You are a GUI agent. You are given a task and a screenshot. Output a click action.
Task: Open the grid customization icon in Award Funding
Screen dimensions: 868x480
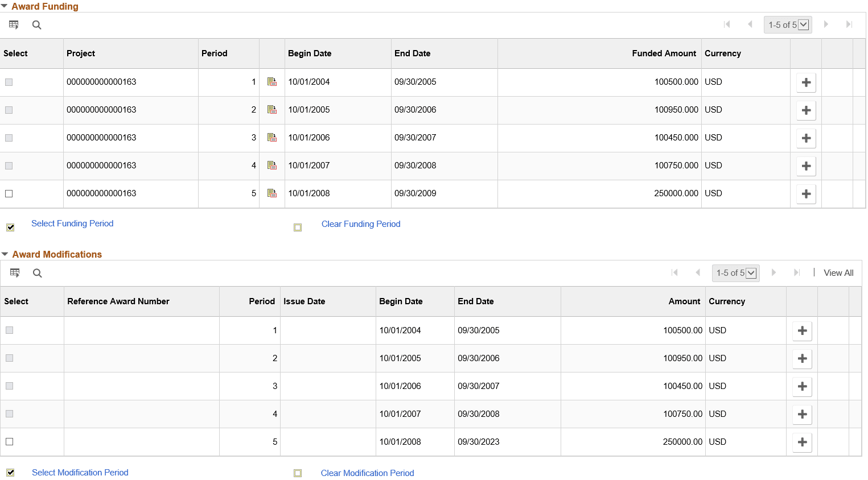[x=14, y=24]
